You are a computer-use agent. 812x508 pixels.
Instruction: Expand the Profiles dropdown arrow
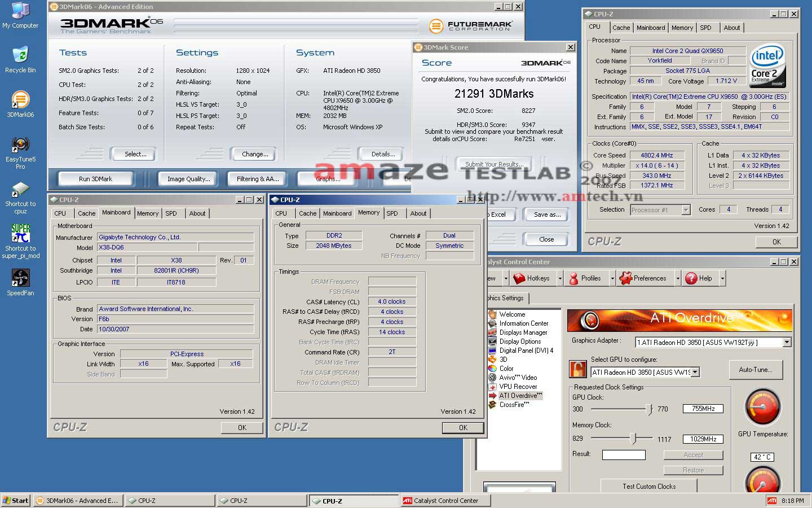pos(612,278)
